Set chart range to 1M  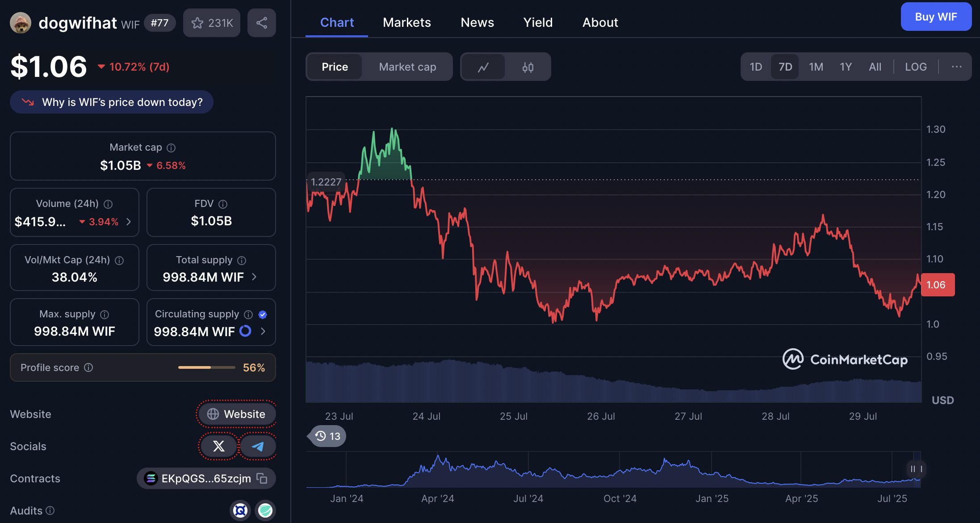tap(816, 67)
